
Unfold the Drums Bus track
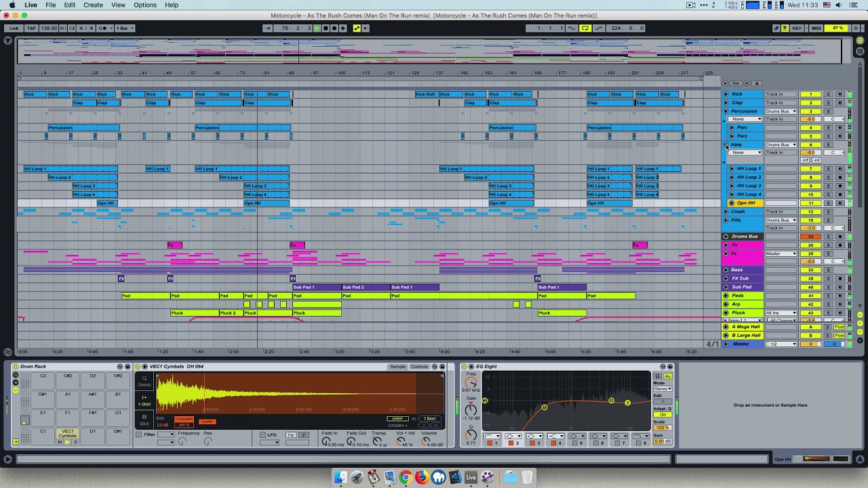(726, 237)
